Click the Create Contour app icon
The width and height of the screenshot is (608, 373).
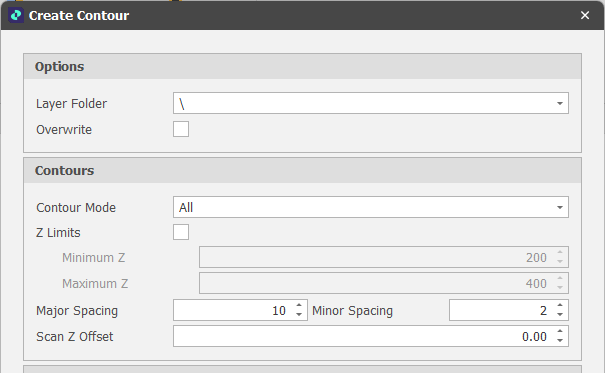click(x=16, y=16)
